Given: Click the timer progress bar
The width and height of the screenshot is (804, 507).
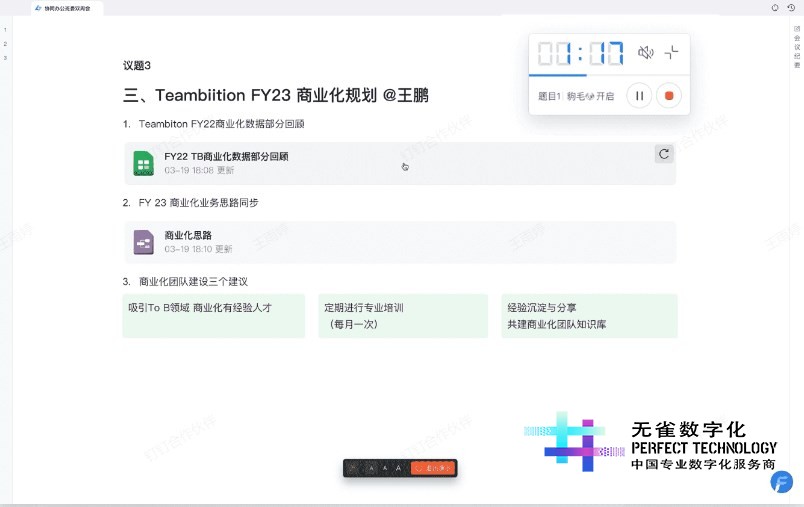Looking at the screenshot, I should 609,75.
